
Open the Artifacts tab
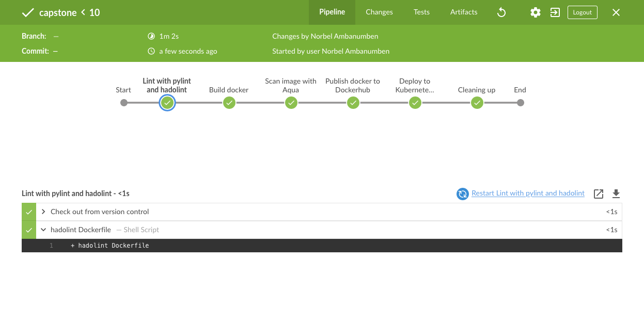click(464, 12)
